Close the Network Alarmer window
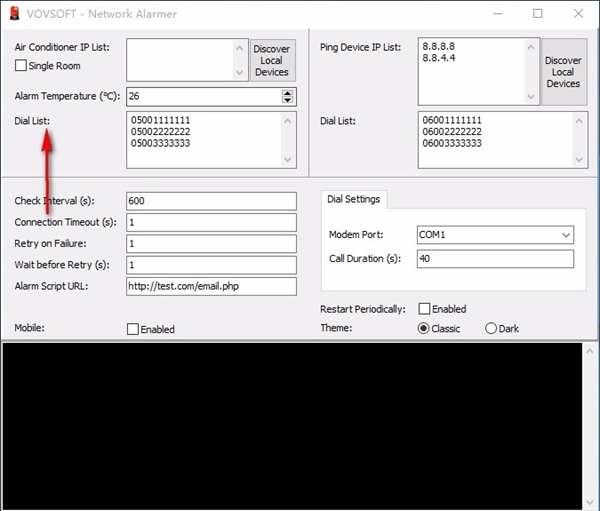 [x=579, y=14]
